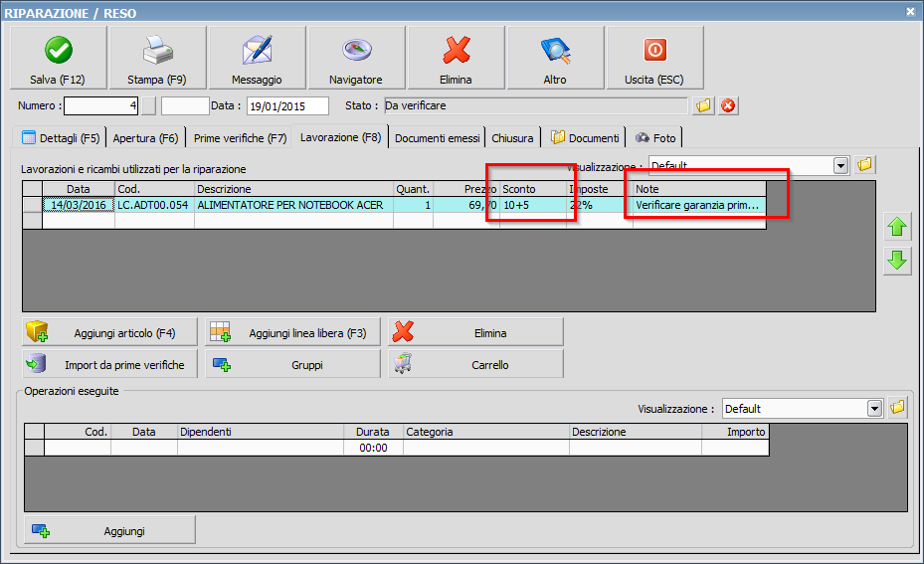Screen dimensions: 924x564
Task: Open the Documenti emessi tab
Action: tap(438, 138)
